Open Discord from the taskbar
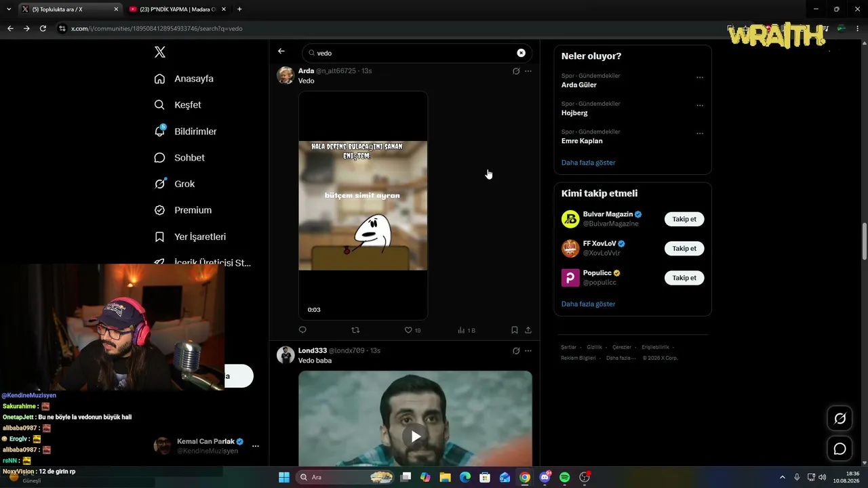Image resolution: width=868 pixels, height=488 pixels. [545, 477]
